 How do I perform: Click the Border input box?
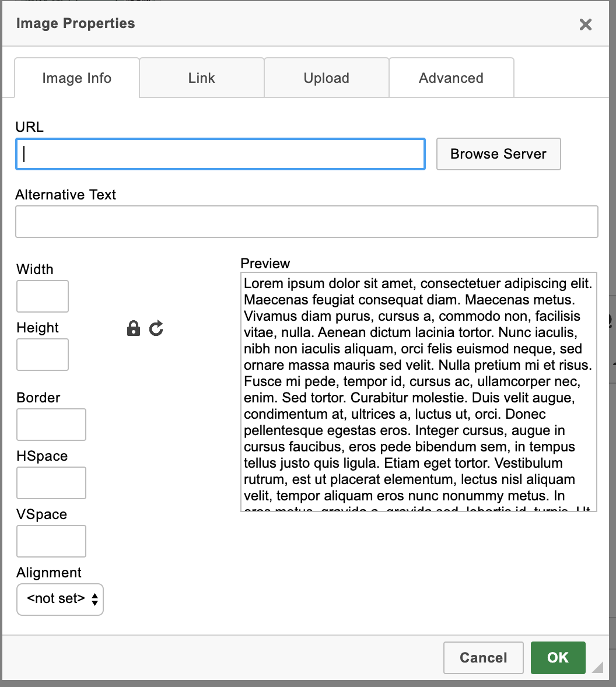click(51, 425)
